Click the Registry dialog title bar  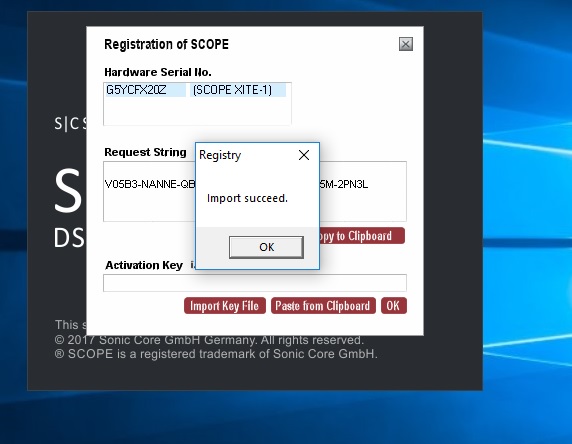click(x=246, y=155)
